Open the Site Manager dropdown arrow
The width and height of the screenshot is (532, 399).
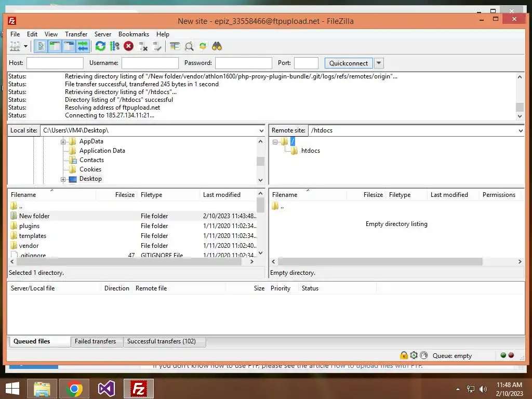pos(25,46)
